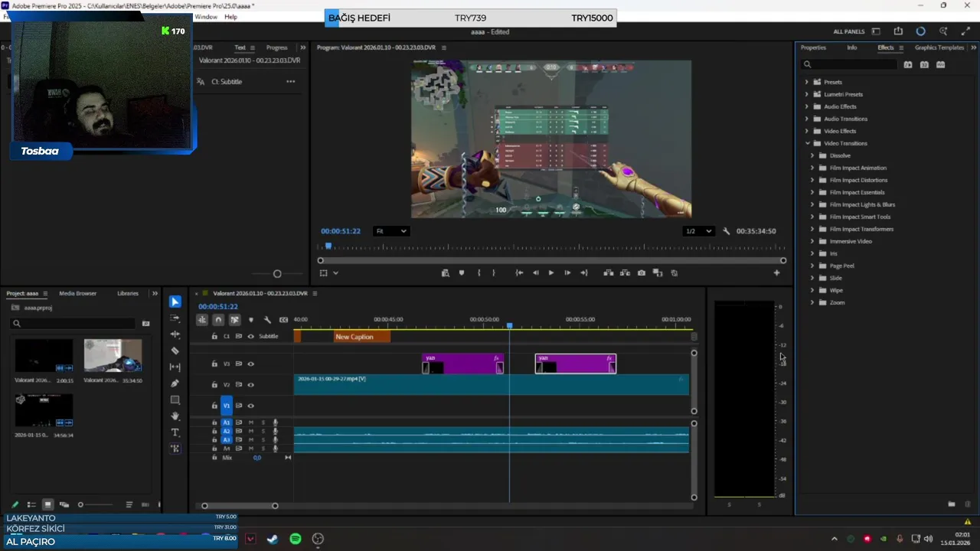Select the Selection tool arrow
Image resolution: width=980 pixels, height=551 pixels.
pyautogui.click(x=175, y=302)
